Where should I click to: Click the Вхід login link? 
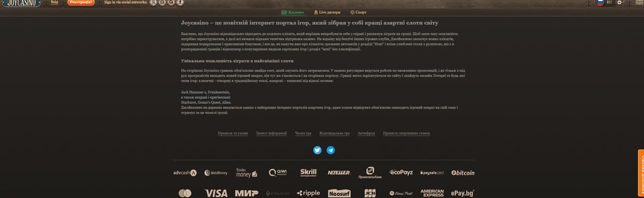point(54,2)
